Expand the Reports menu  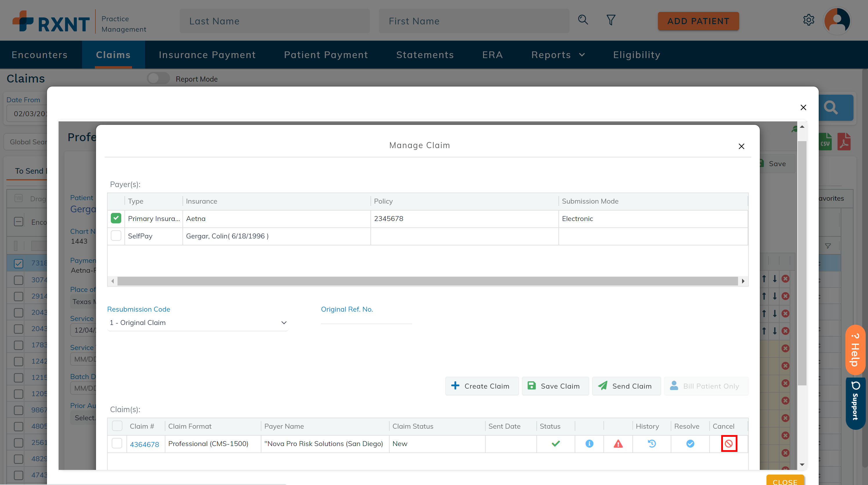(x=558, y=55)
